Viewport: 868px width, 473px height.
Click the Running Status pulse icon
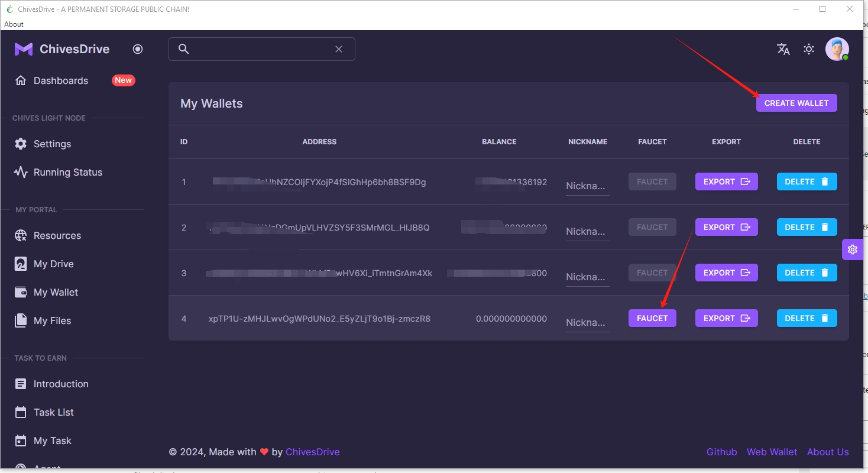tap(21, 172)
